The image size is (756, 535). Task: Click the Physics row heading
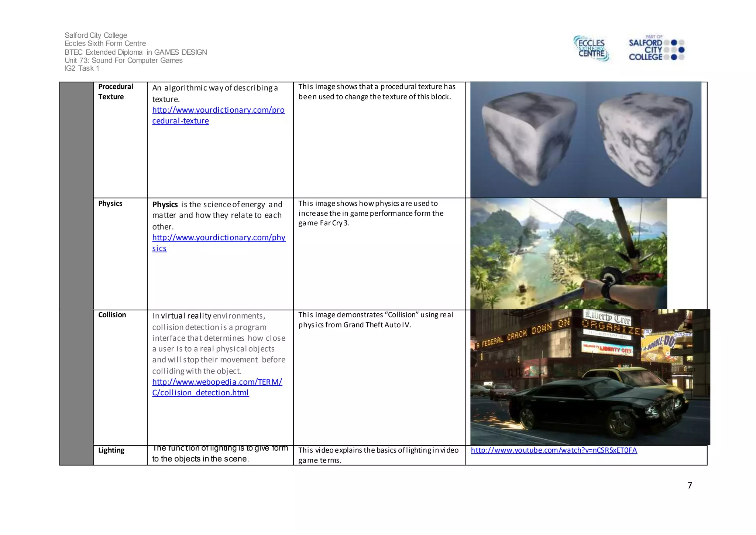[x=110, y=204]
